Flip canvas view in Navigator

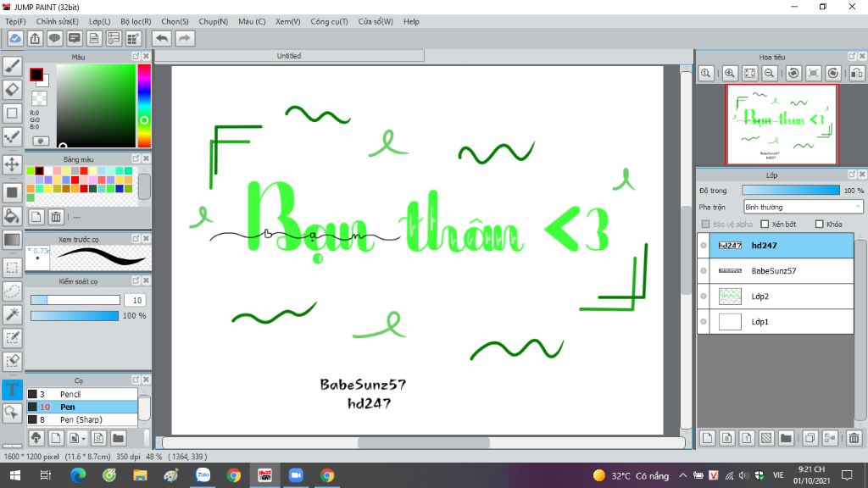pyautogui.click(x=857, y=73)
